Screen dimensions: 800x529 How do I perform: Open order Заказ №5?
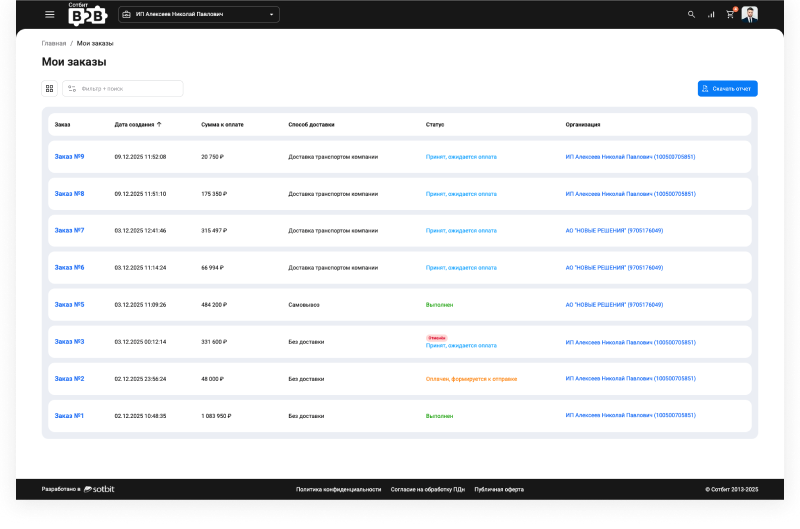pos(69,304)
